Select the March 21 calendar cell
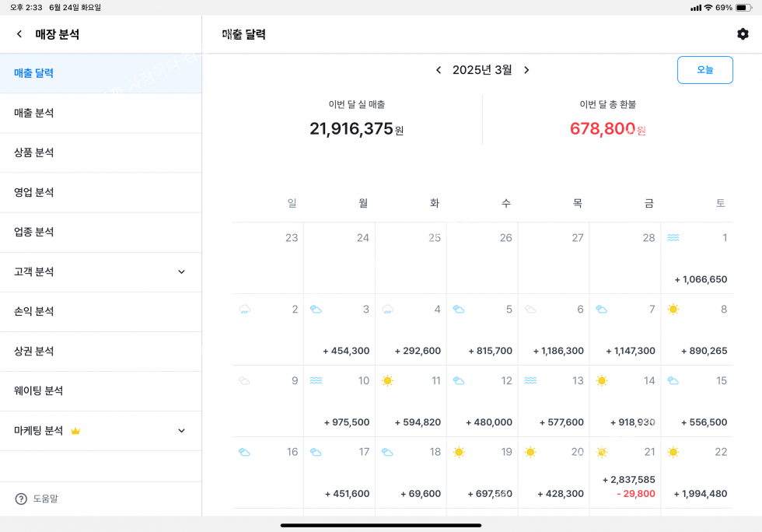Image resolution: width=762 pixels, height=532 pixels. [625, 472]
